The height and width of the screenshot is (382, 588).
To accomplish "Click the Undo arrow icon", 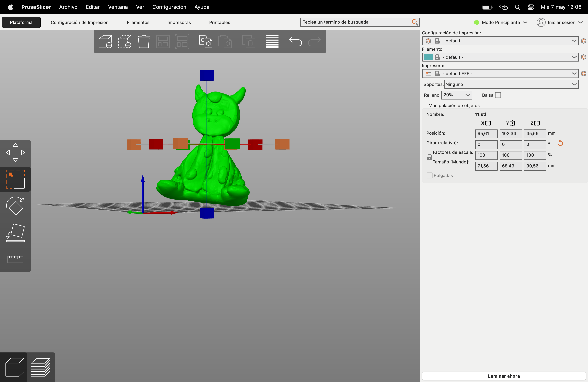I will [295, 42].
